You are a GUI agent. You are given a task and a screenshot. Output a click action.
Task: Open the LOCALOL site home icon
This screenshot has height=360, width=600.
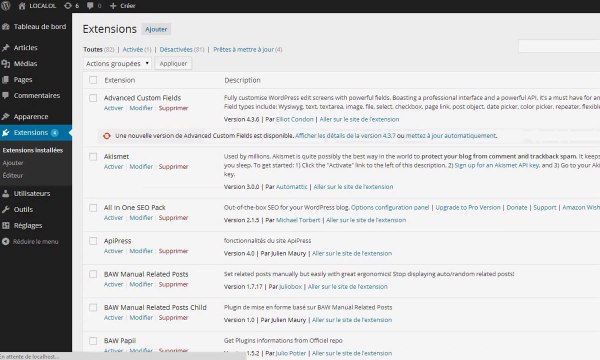click(x=22, y=6)
